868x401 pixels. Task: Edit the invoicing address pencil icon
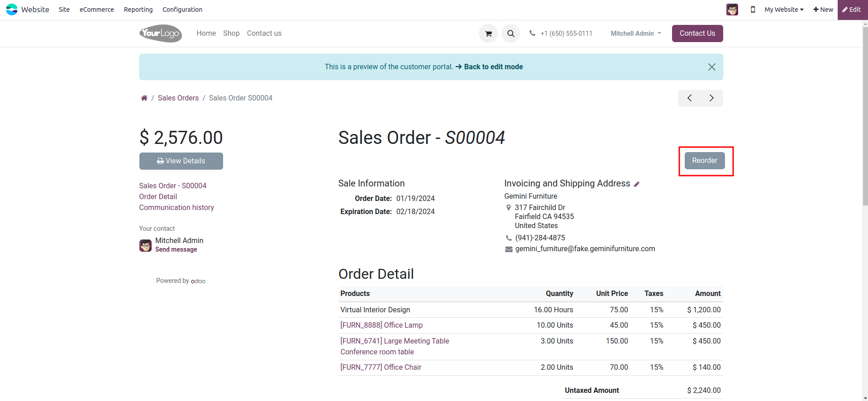(x=637, y=184)
